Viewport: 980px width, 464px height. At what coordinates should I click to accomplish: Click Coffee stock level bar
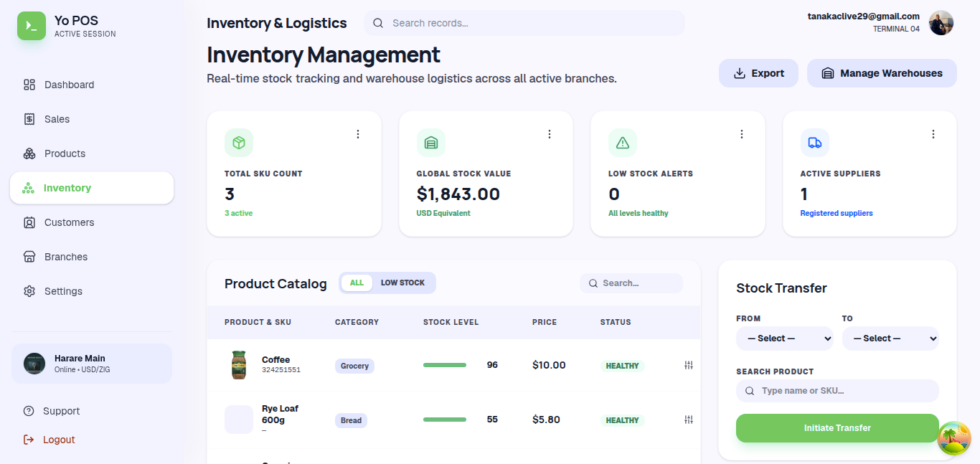[x=445, y=365]
